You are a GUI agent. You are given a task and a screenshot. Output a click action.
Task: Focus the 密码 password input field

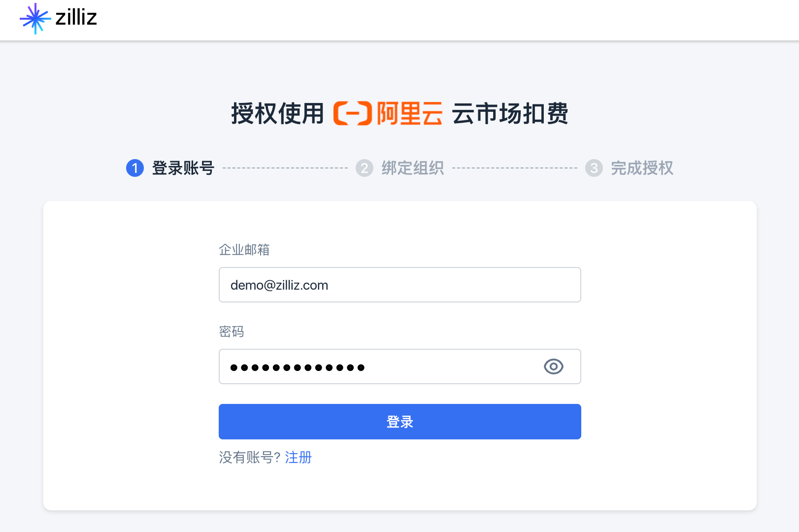[379, 366]
